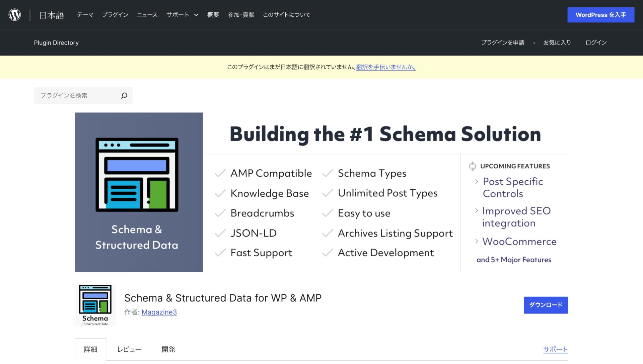Click the WordPress を入手 button

point(600,15)
